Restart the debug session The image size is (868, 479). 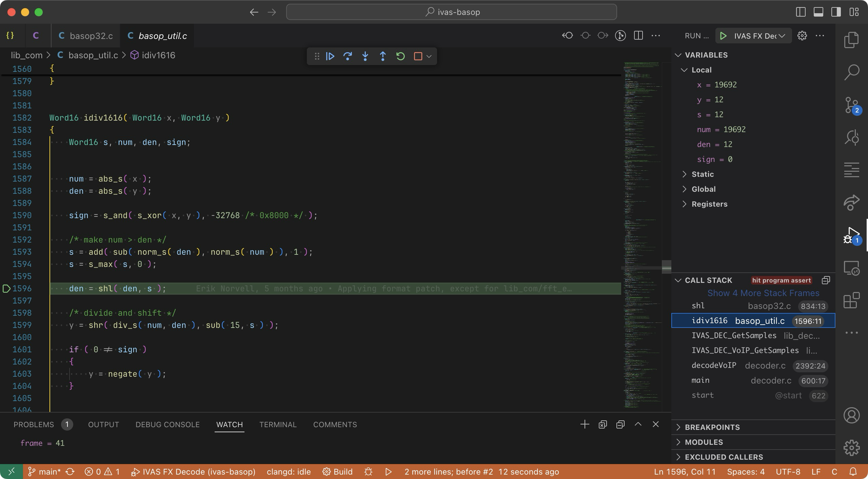click(x=400, y=56)
